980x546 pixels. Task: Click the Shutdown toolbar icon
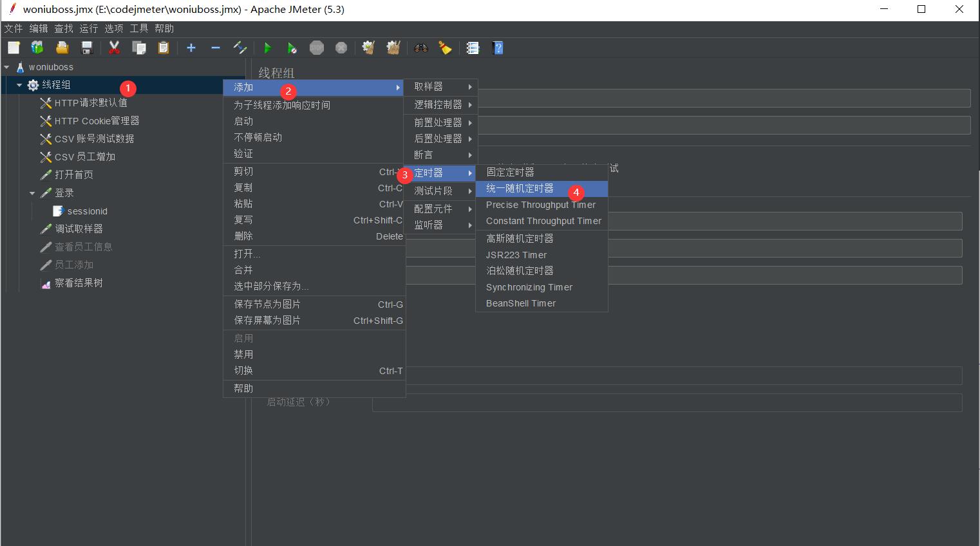(341, 48)
